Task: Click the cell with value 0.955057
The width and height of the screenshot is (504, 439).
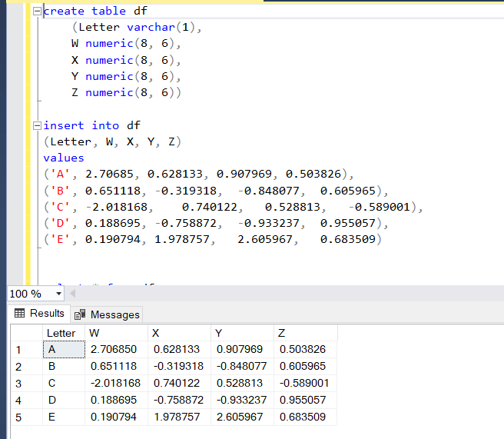Action: pyautogui.click(x=305, y=400)
